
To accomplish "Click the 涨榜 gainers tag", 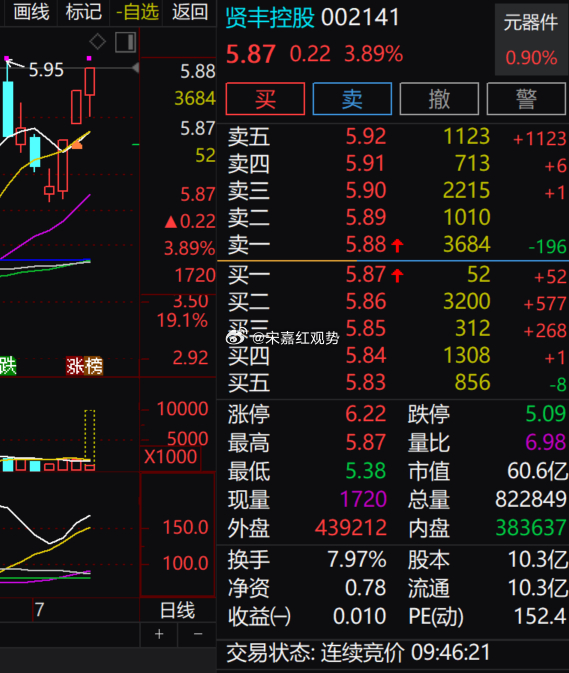I will pos(85,366).
